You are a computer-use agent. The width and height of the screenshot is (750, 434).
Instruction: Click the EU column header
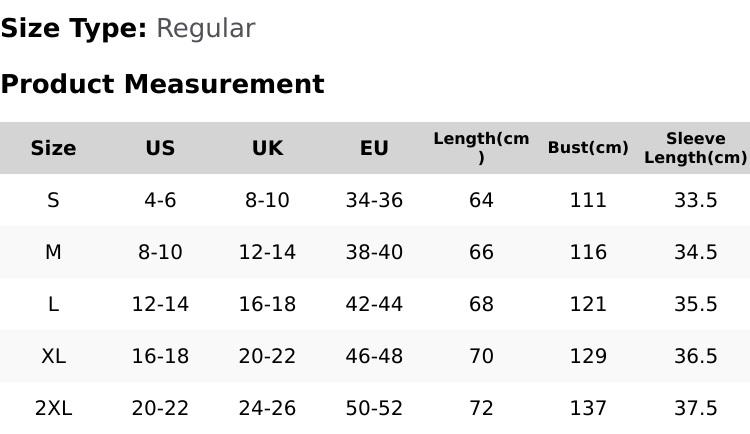tap(374, 148)
